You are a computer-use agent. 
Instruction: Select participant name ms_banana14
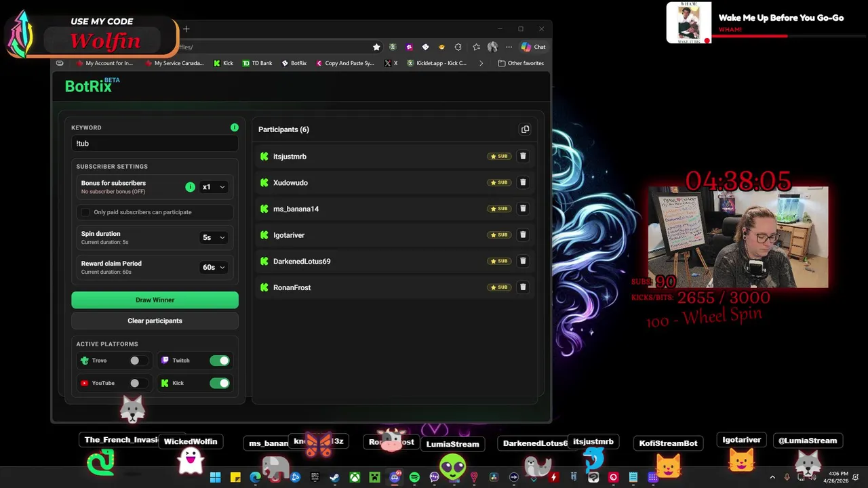click(296, 209)
